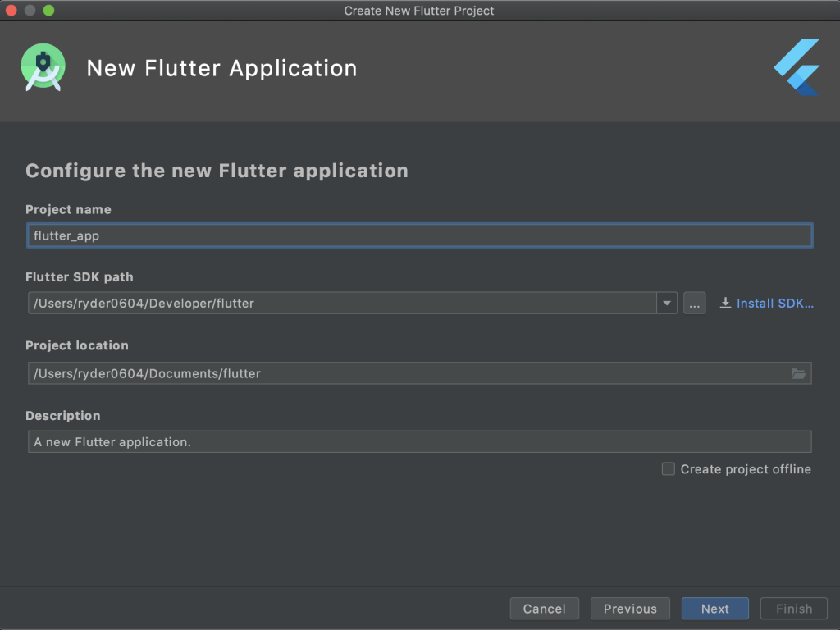Click into the Project location field

(406, 373)
